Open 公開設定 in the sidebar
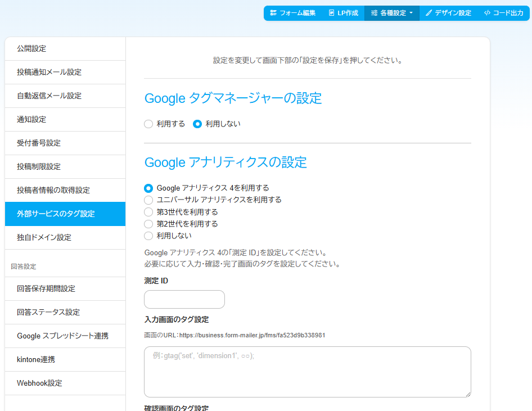 [65, 49]
